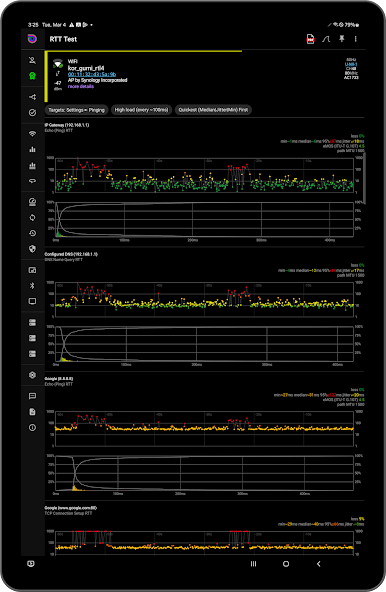Export results using the PDF icon

tap(310, 39)
